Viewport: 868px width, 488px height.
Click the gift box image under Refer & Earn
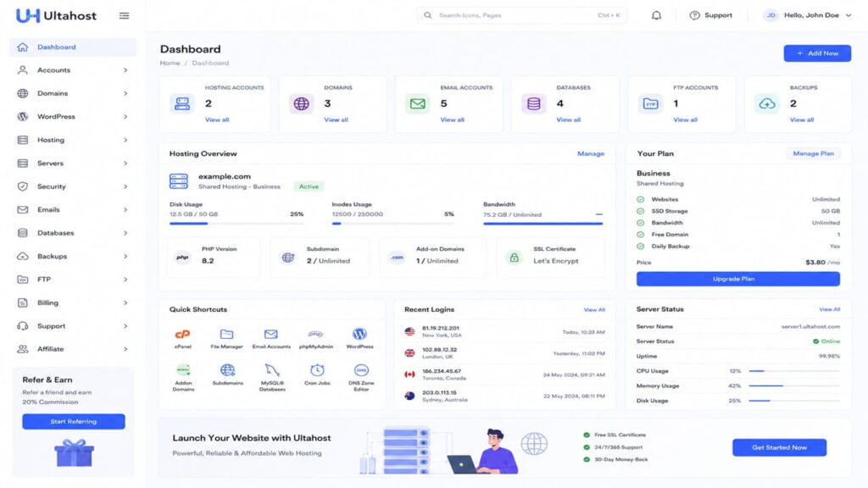74,452
